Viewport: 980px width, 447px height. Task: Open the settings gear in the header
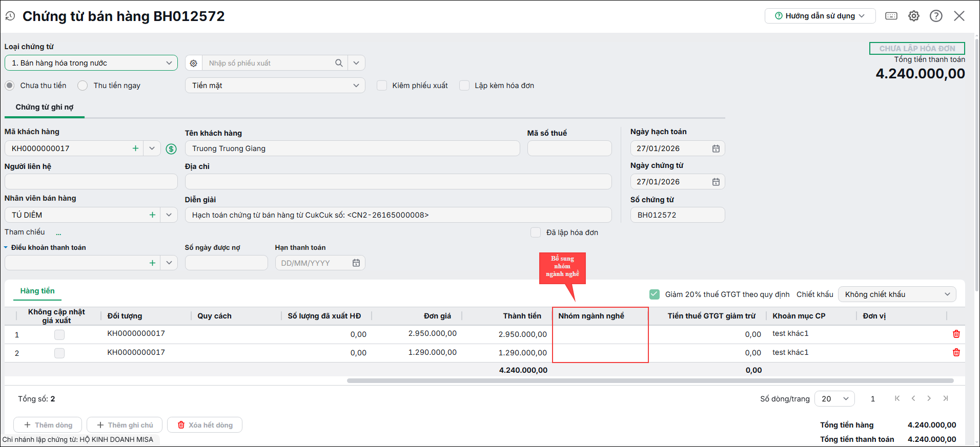coord(914,16)
